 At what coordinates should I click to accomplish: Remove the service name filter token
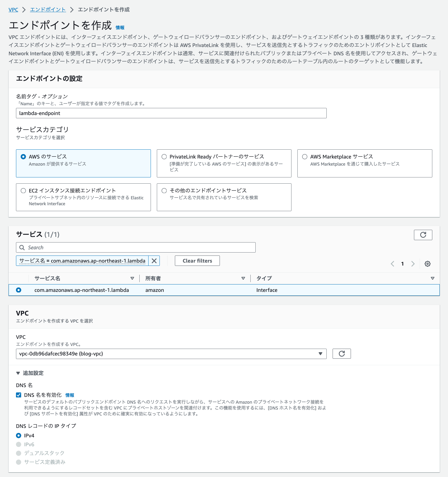pos(154,261)
